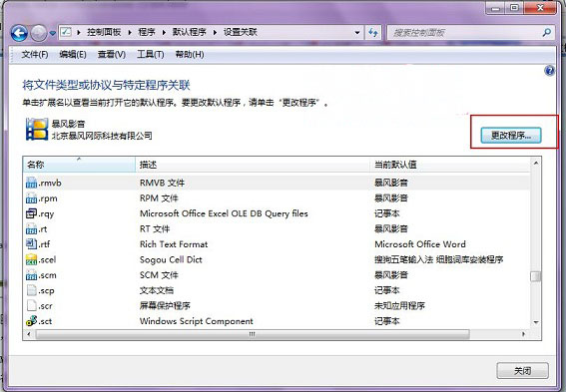Click 设置关联 in the breadcrumb path
This screenshot has width=566, height=392.
click(240, 33)
